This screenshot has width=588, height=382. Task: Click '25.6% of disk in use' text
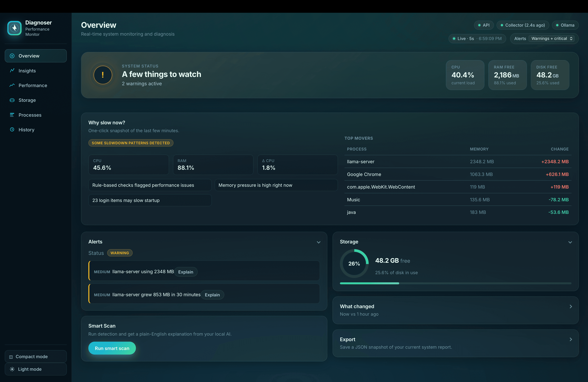(x=396, y=273)
